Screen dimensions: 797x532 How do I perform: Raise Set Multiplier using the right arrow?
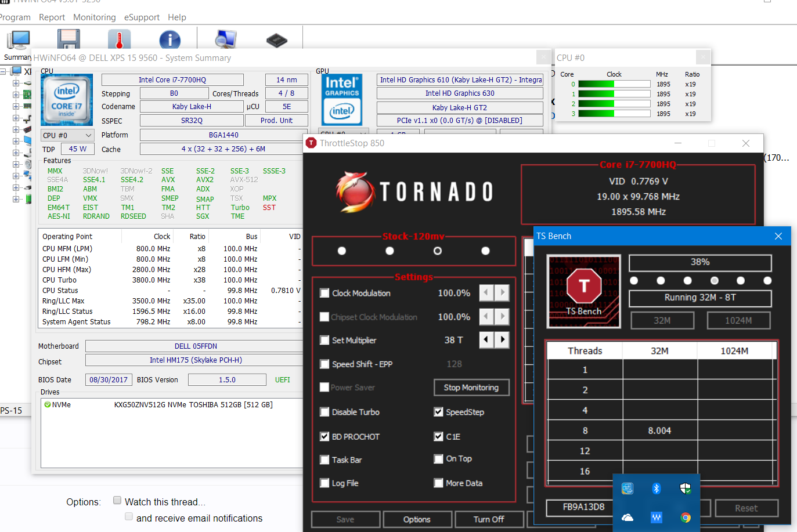click(502, 340)
